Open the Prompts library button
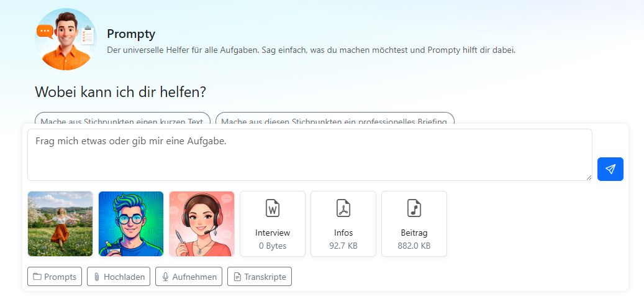 (x=55, y=277)
